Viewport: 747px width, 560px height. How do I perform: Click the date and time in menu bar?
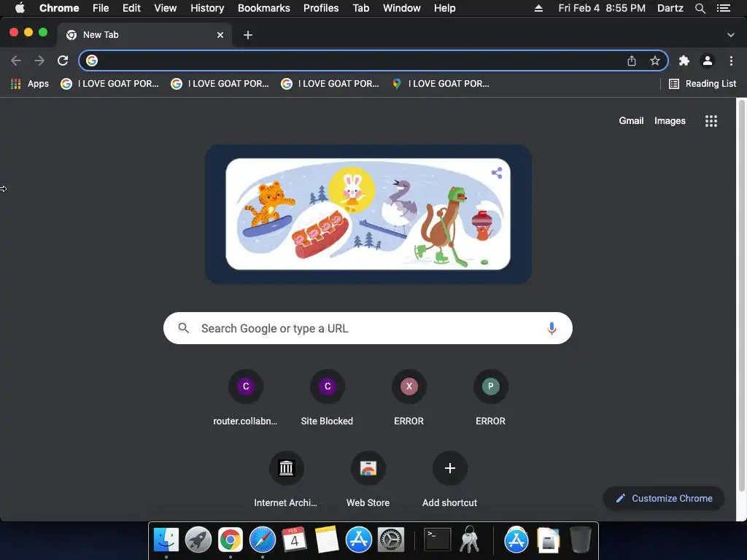point(602,8)
